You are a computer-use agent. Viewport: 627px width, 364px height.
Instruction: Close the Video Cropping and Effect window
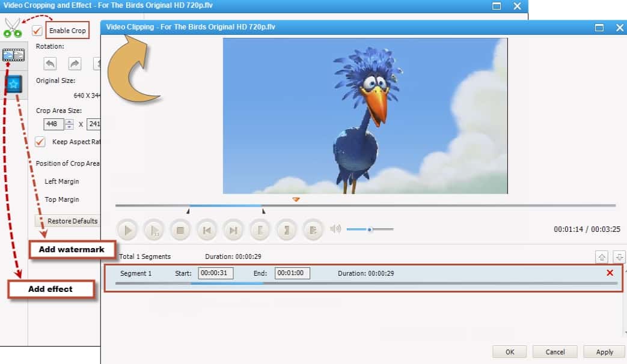[x=517, y=6]
